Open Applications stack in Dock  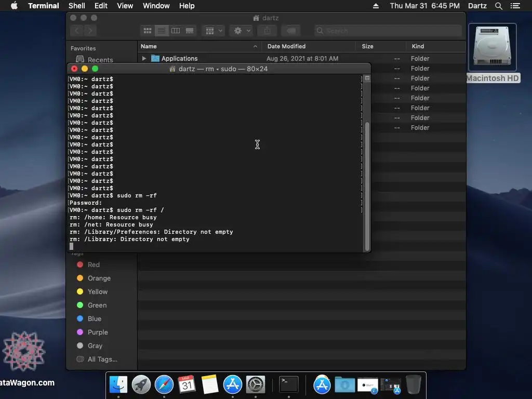(322, 385)
